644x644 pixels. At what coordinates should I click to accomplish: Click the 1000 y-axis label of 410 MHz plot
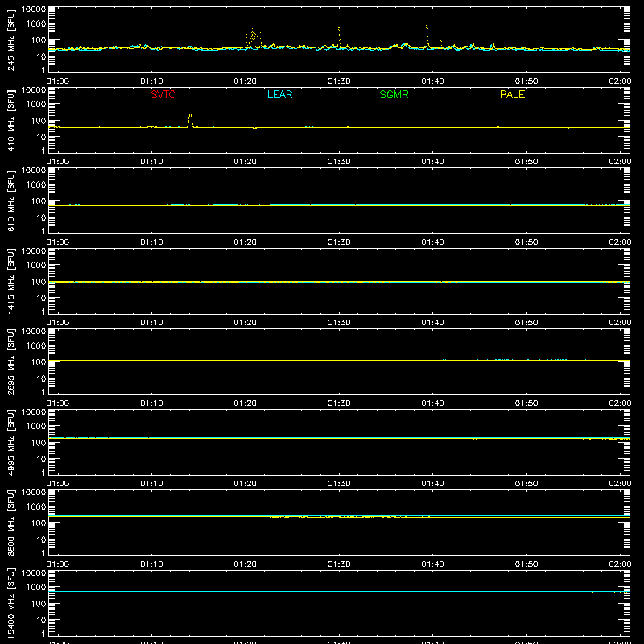coord(36,104)
